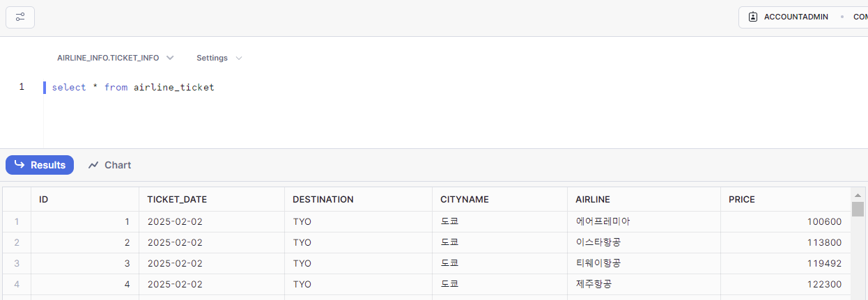
Task: Switch to the Results tab
Action: click(x=40, y=165)
